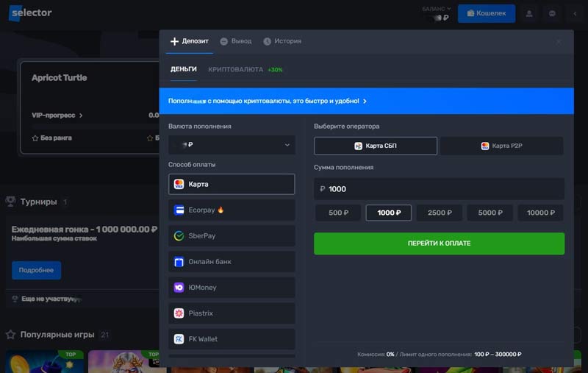Open the user profile icon

(x=528, y=13)
